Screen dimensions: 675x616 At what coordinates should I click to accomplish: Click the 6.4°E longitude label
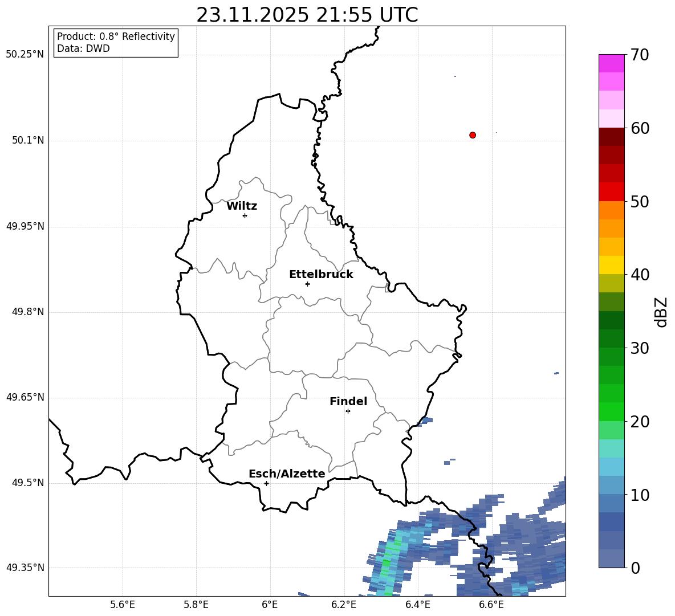(417, 605)
